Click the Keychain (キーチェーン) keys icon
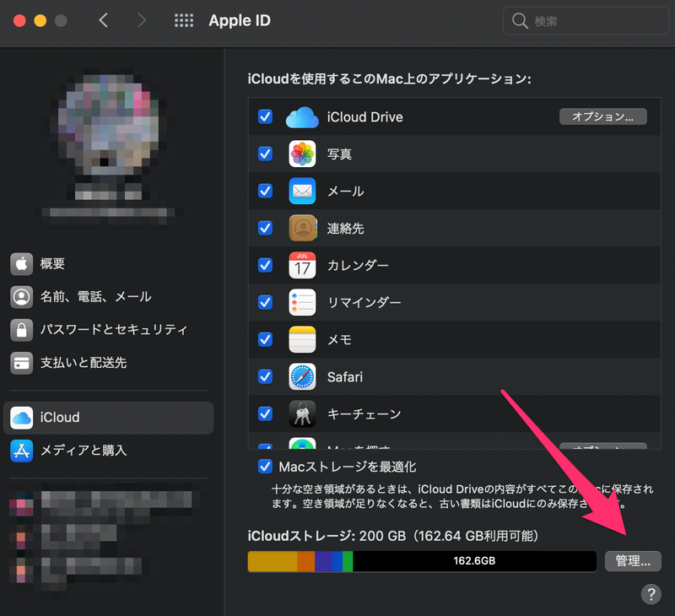 click(302, 413)
